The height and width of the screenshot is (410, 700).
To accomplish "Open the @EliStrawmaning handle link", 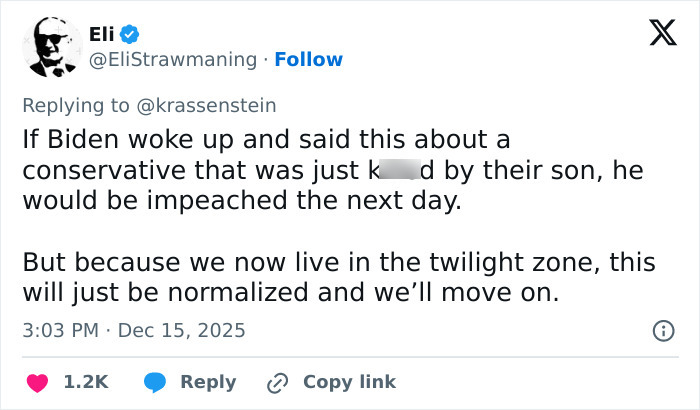I will (x=173, y=59).
